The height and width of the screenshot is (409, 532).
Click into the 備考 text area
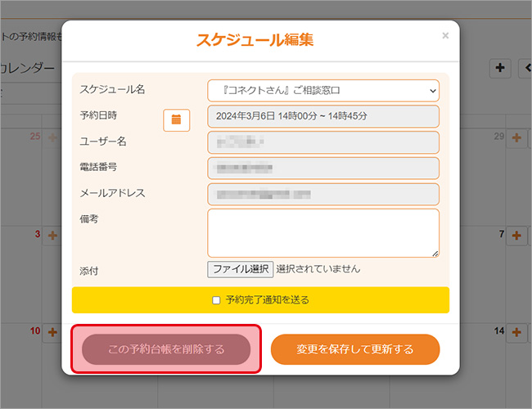[x=323, y=232]
